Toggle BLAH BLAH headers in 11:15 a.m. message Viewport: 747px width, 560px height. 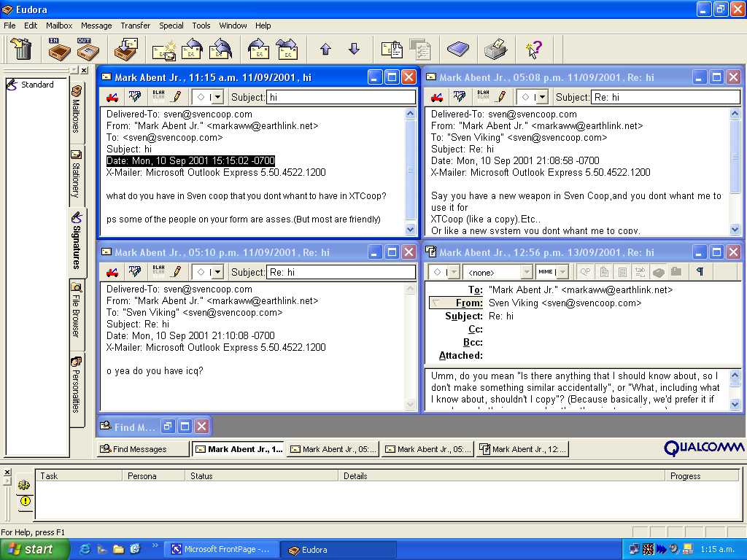coord(158,97)
